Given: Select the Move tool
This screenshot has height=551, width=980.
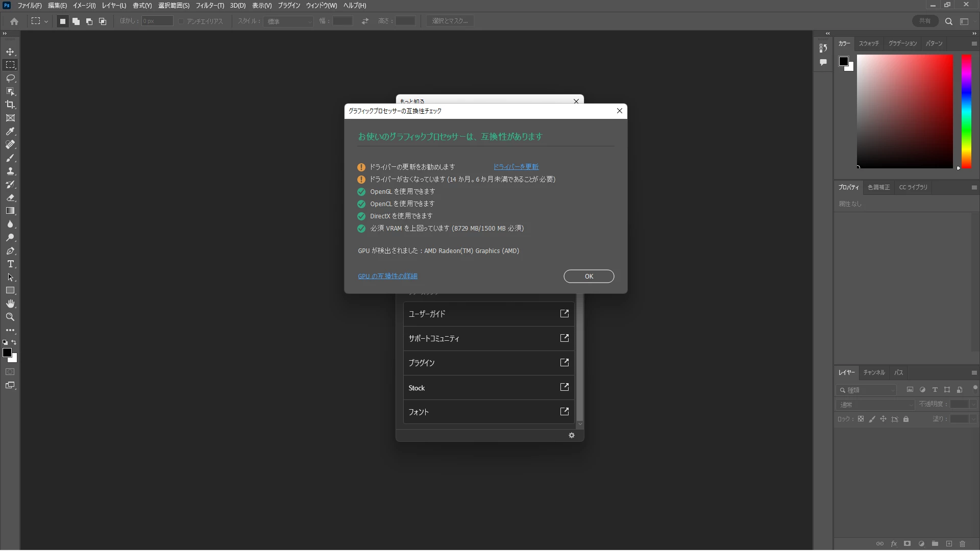Looking at the screenshot, I should click(x=10, y=52).
